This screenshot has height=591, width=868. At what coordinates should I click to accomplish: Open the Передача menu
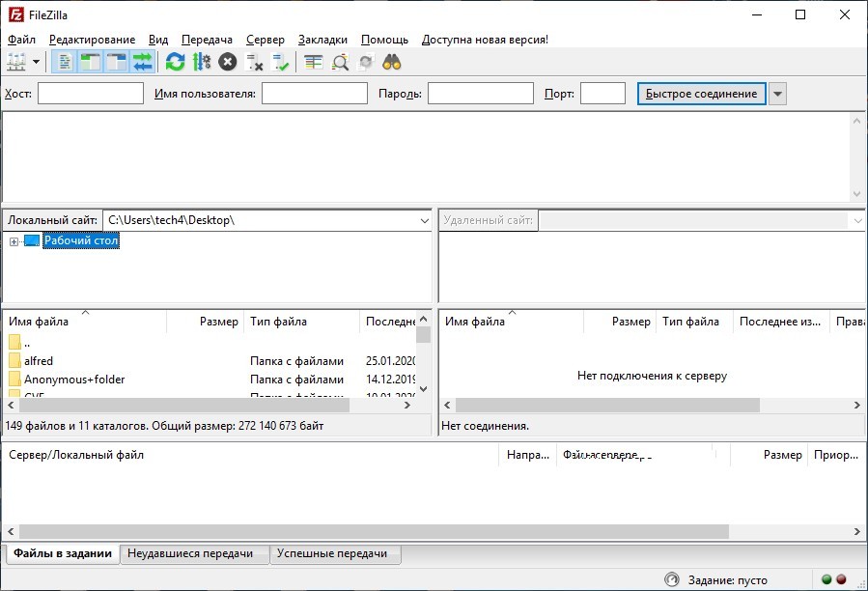click(x=207, y=40)
